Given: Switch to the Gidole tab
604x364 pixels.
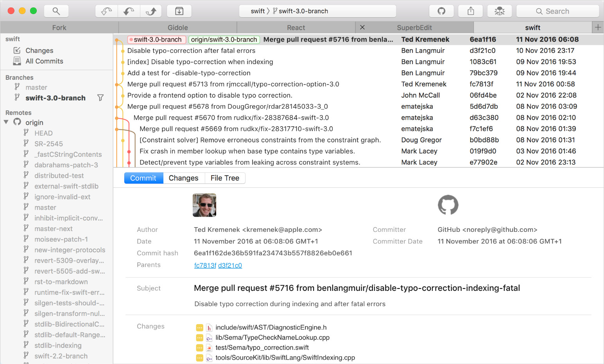Looking at the screenshot, I should point(178,27).
